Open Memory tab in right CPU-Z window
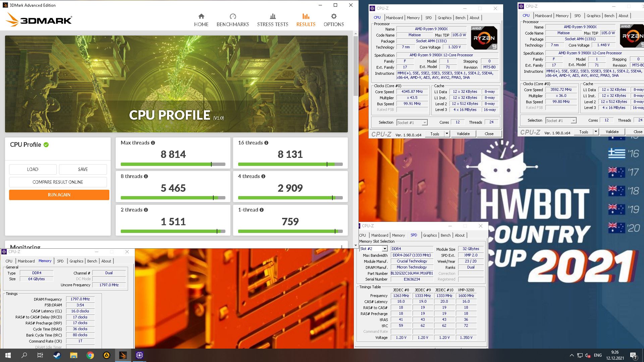Image resolution: width=644 pixels, height=362 pixels. pyautogui.click(x=562, y=16)
